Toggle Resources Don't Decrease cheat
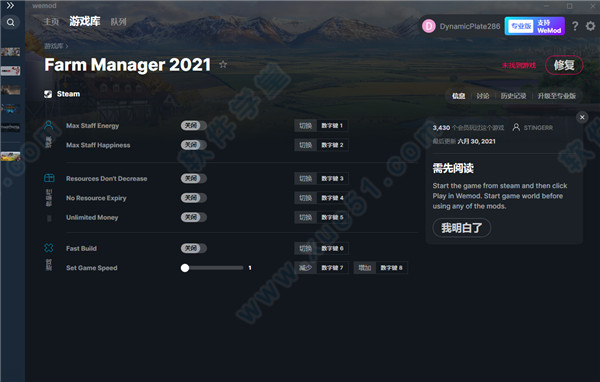 tap(194, 178)
